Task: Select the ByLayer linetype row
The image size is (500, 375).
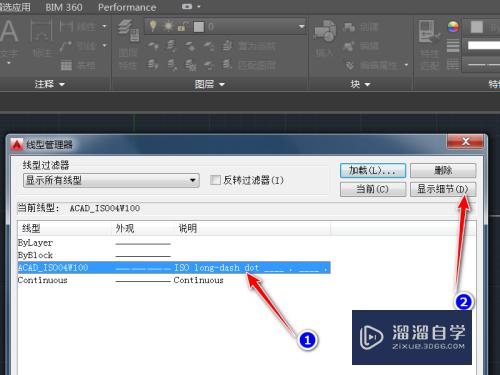Action: tap(174, 243)
